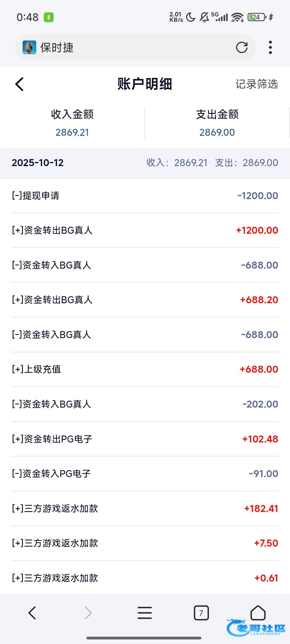Go to the browser home page
Viewport: 290px width, 644px height.
258,613
